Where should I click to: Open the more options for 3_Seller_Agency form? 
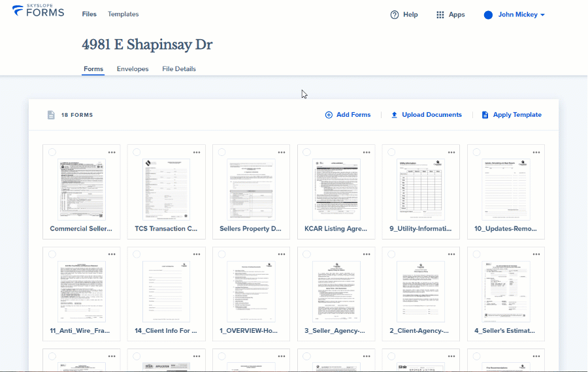[367, 255]
